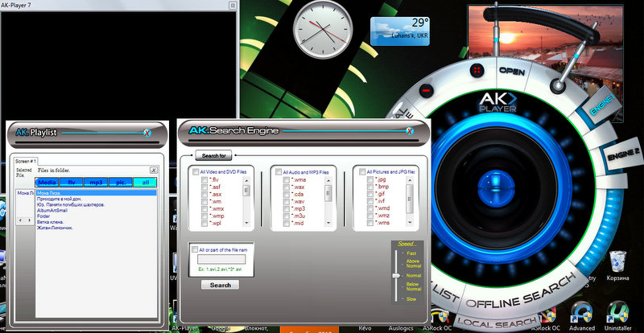Click the Search button in Search Engine
644x333 pixels.
coord(220,285)
